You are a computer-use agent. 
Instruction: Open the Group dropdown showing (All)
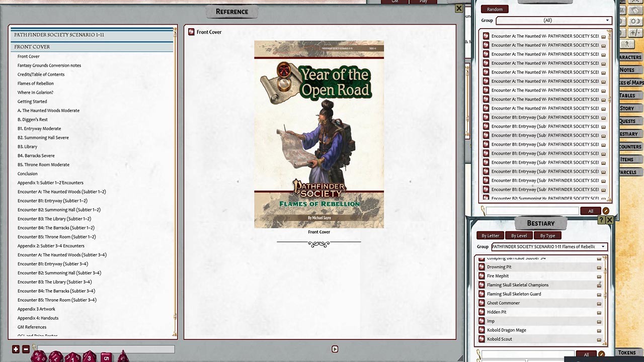pos(553,21)
